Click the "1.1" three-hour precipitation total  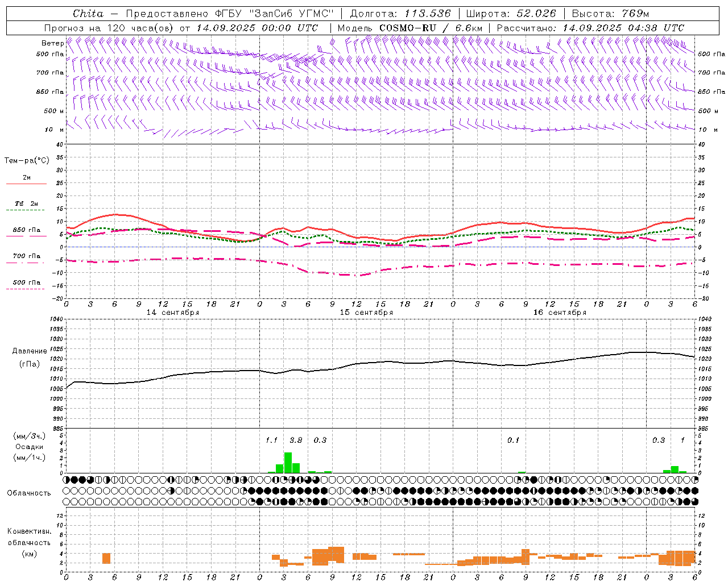[x=271, y=440]
